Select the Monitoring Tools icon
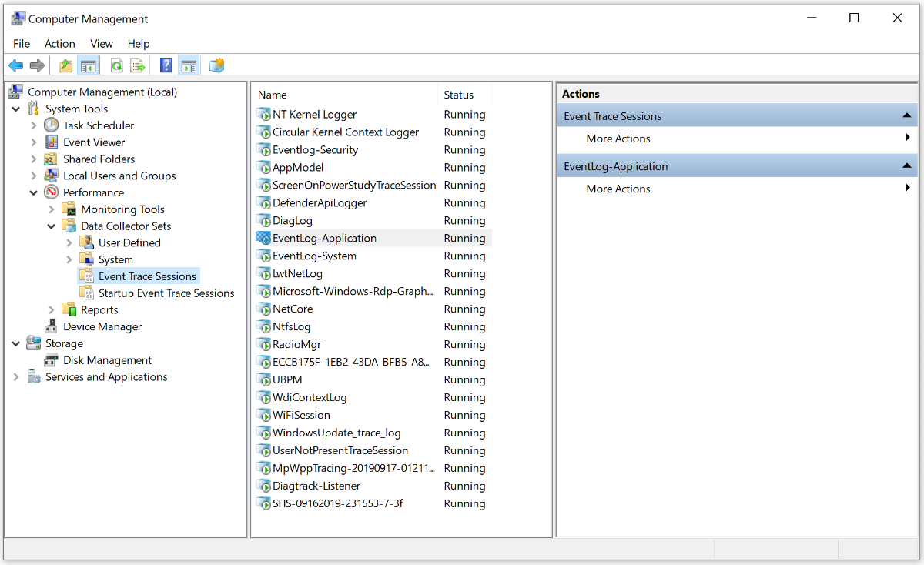The height and width of the screenshot is (565, 924). point(69,209)
